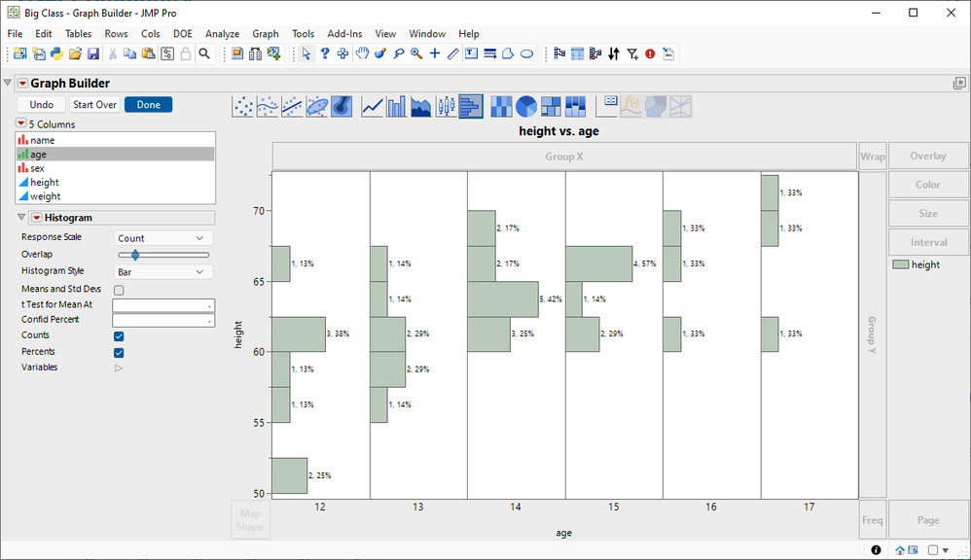Click the Confid Percent input field
Screen dimensions: 971x560
click(x=163, y=320)
